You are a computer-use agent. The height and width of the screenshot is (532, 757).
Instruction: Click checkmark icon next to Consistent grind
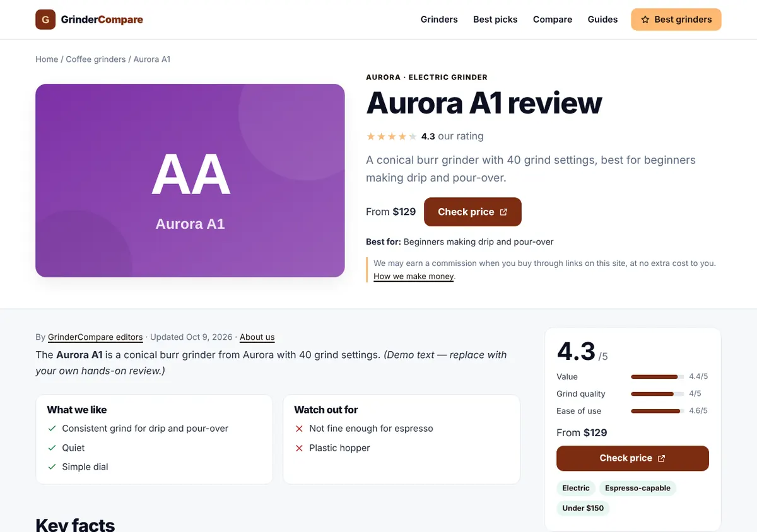[52, 429]
